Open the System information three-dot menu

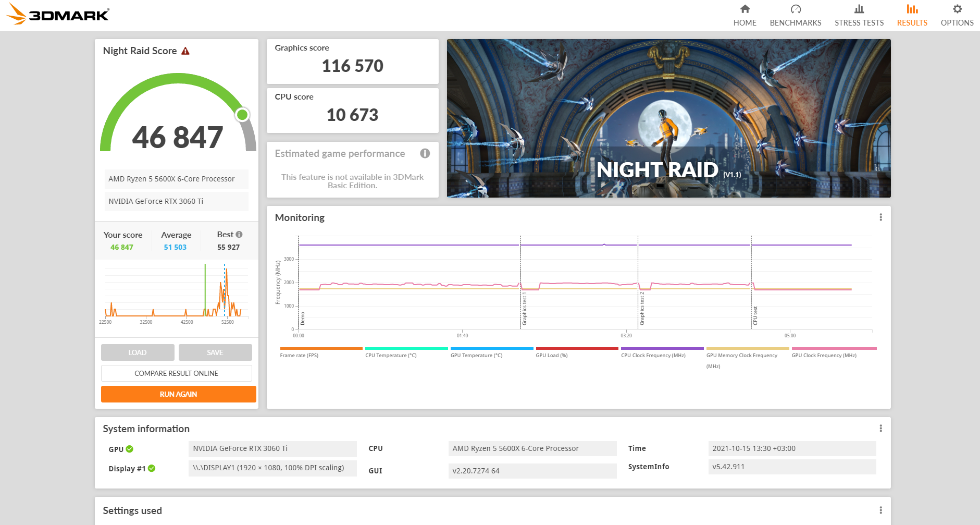pos(881,429)
